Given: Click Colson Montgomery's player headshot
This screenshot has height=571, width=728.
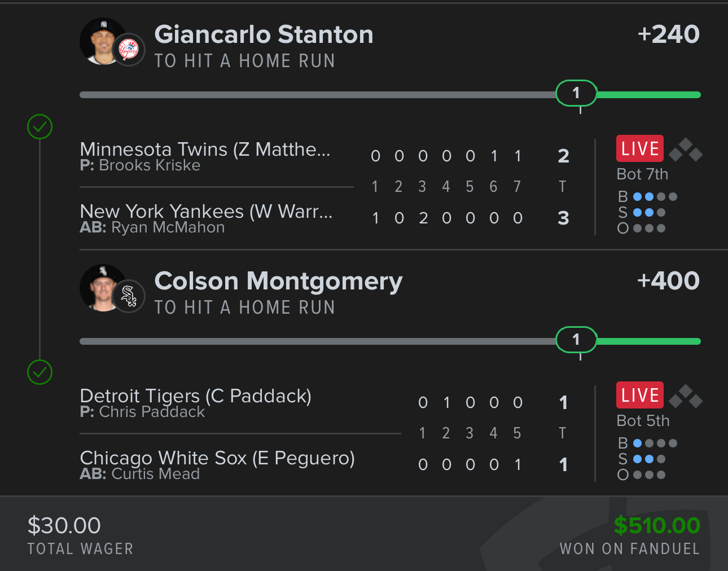Looking at the screenshot, I should pos(100,287).
